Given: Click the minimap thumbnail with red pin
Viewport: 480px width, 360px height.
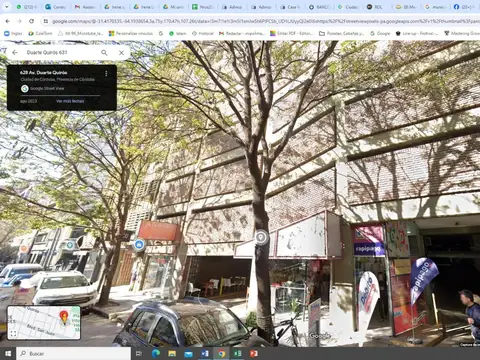Looking at the screenshot, I should 44,323.
